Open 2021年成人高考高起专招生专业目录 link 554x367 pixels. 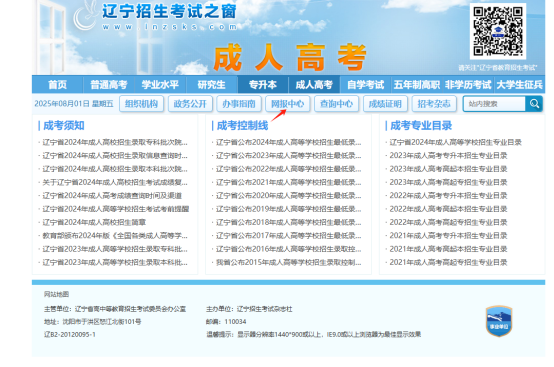coord(448,262)
